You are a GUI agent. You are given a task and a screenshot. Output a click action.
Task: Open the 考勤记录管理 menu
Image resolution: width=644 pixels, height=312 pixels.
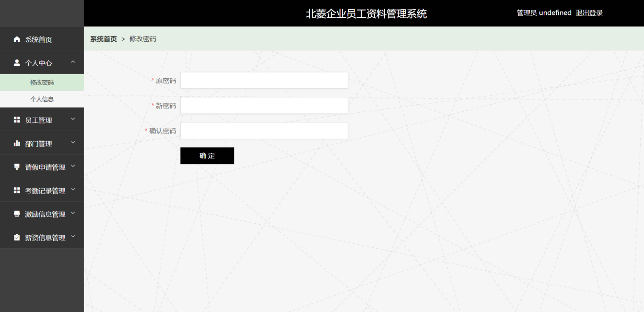tap(42, 191)
